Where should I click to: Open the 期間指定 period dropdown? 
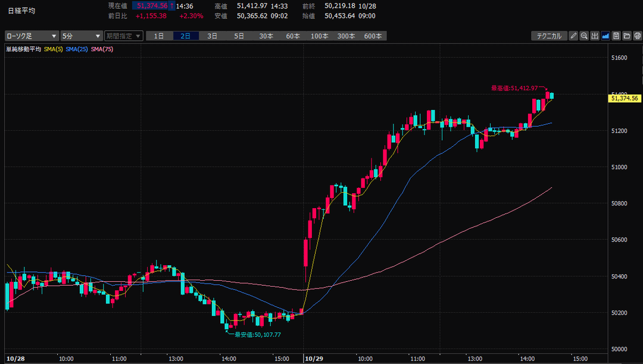pos(124,36)
